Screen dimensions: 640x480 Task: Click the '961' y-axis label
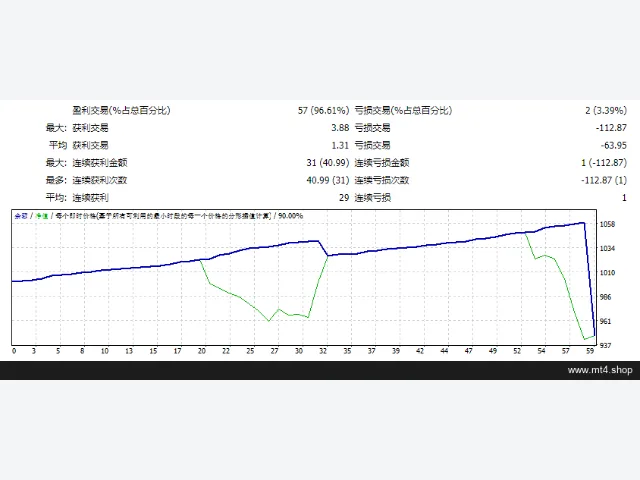pos(605,321)
